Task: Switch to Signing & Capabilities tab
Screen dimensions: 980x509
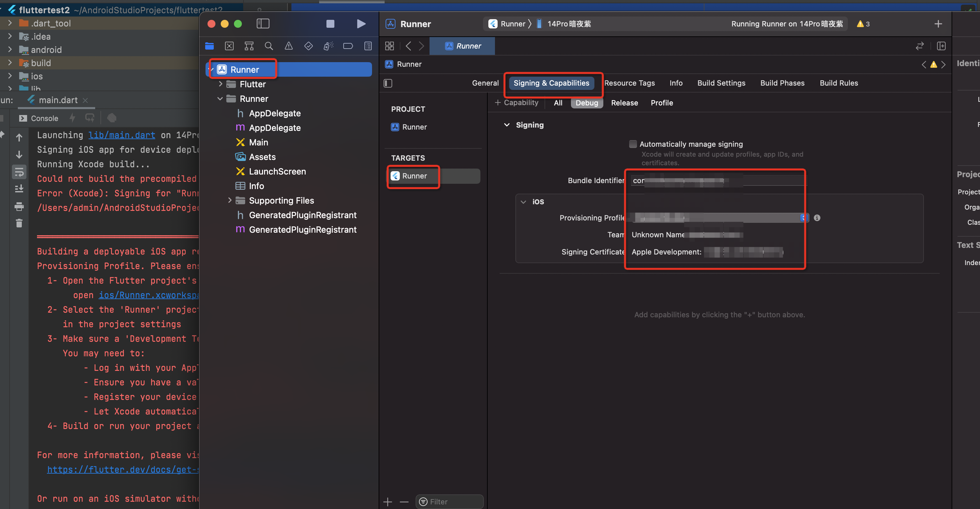Action: point(551,83)
